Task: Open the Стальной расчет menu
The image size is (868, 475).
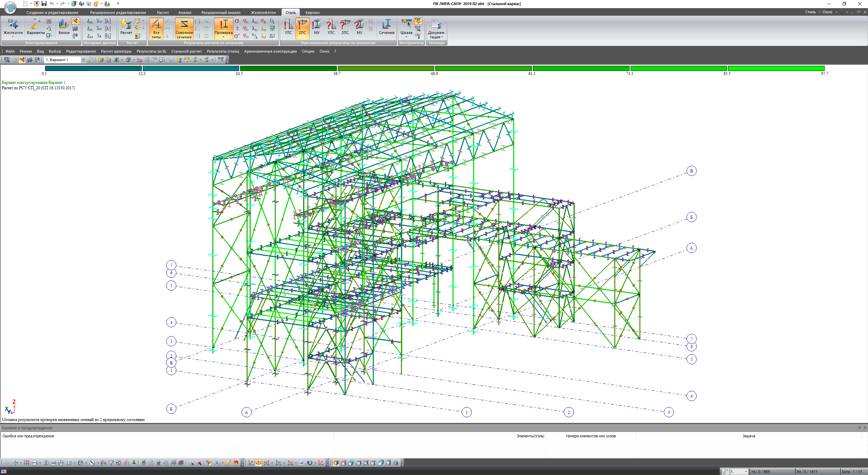Action: [186, 51]
